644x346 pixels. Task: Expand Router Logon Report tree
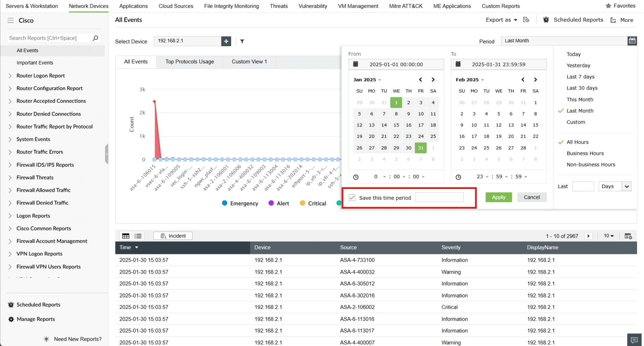(10, 76)
